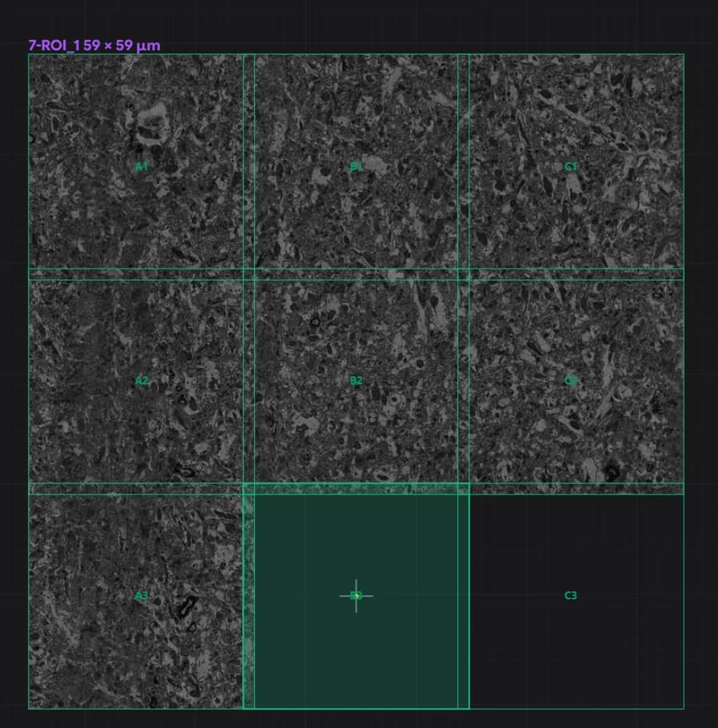Viewport: 718px width, 728px height.
Task: Click the A2 label inside its tile
Action: point(141,381)
